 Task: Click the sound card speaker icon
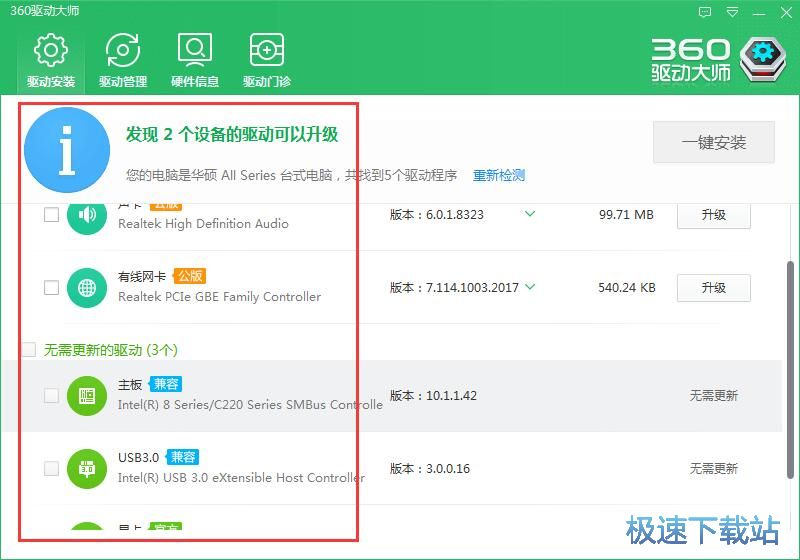point(87,218)
